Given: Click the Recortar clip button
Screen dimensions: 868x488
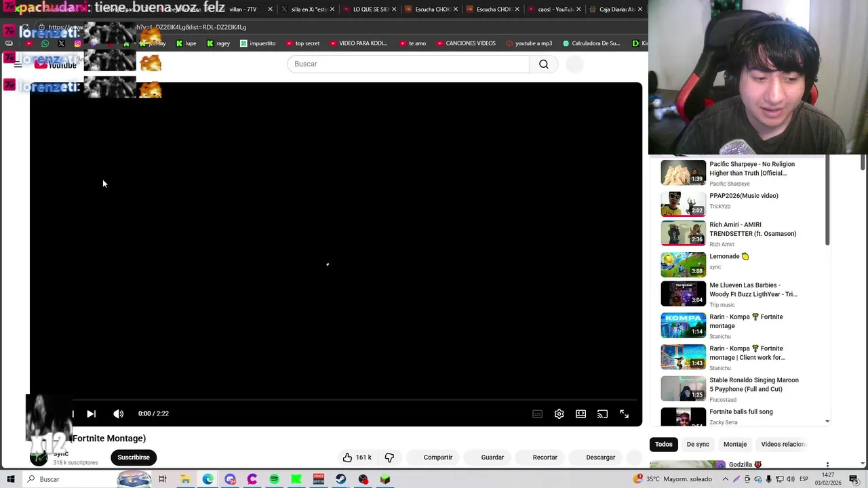Looking at the screenshot, I should (x=545, y=457).
